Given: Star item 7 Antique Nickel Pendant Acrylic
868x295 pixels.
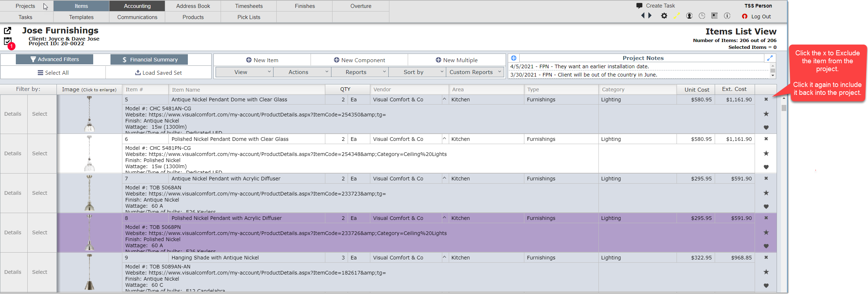Looking at the screenshot, I should click(x=766, y=193).
